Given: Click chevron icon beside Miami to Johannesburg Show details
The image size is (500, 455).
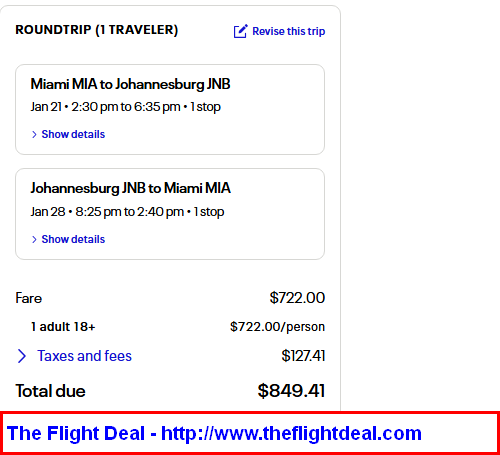Looking at the screenshot, I should point(34,134).
